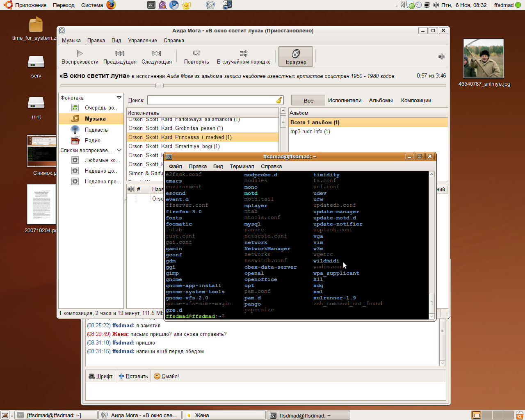Toggle shuffle (В случайном порядке)
Viewport: 525px width, 420px height.
point(244,57)
